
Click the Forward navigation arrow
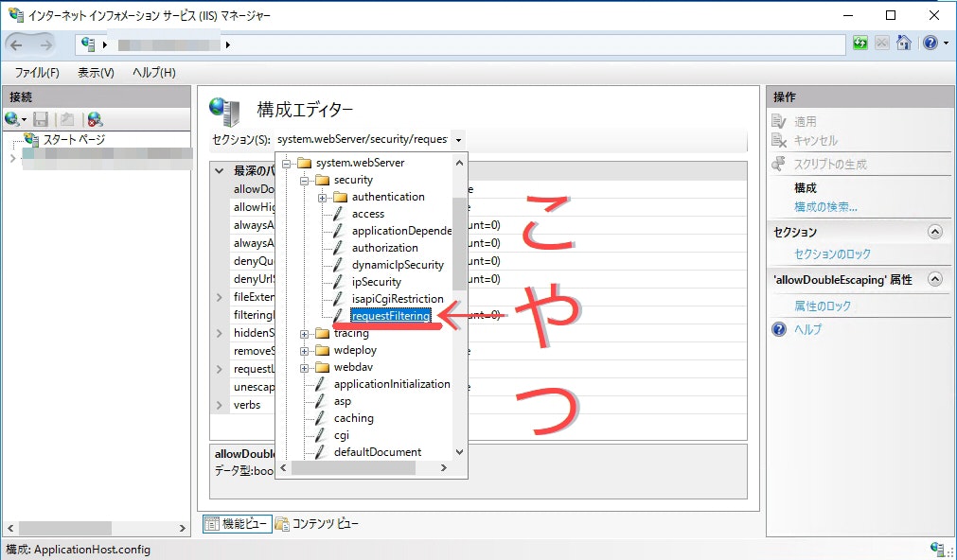coord(45,44)
